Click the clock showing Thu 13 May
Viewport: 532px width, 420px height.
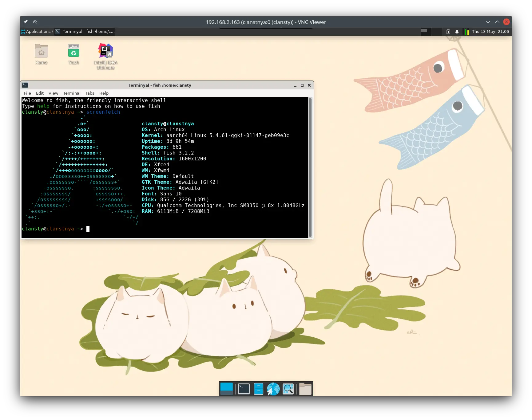click(x=490, y=31)
